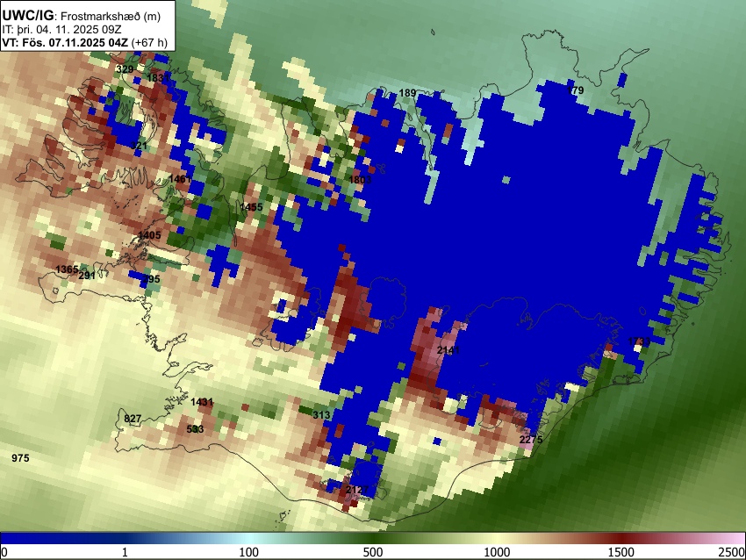Click the legend label 100

click(249, 552)
